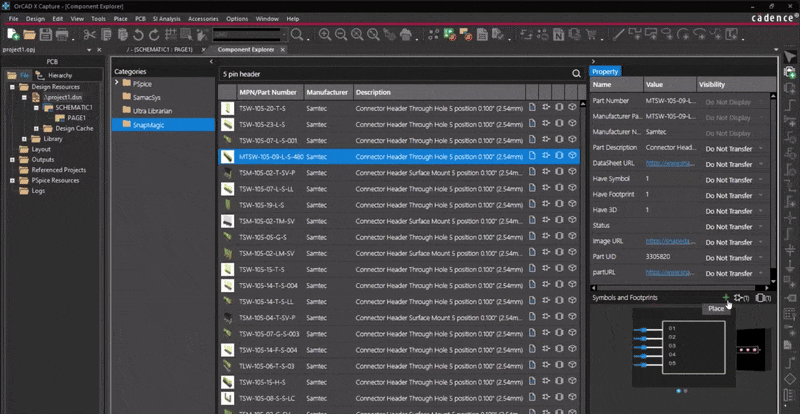Sort by Manufacturer column header
The height and width of the screenshot is (414, 800).
[328, 92]
